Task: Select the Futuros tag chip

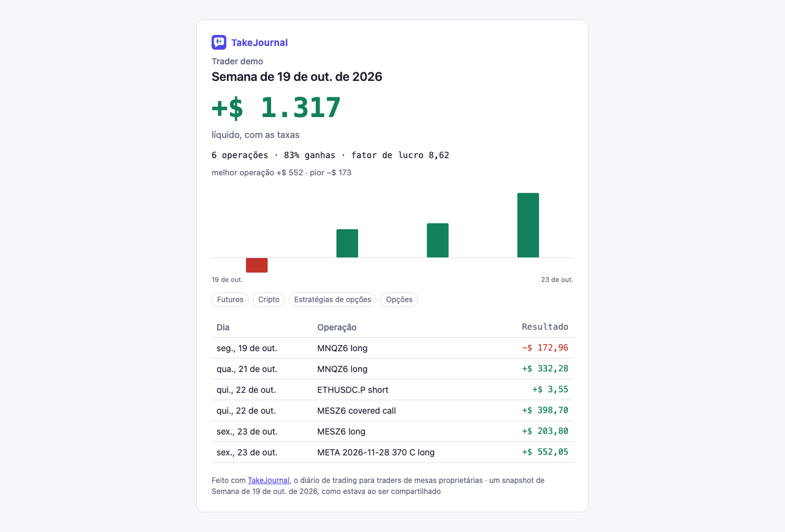Action: 230,300
